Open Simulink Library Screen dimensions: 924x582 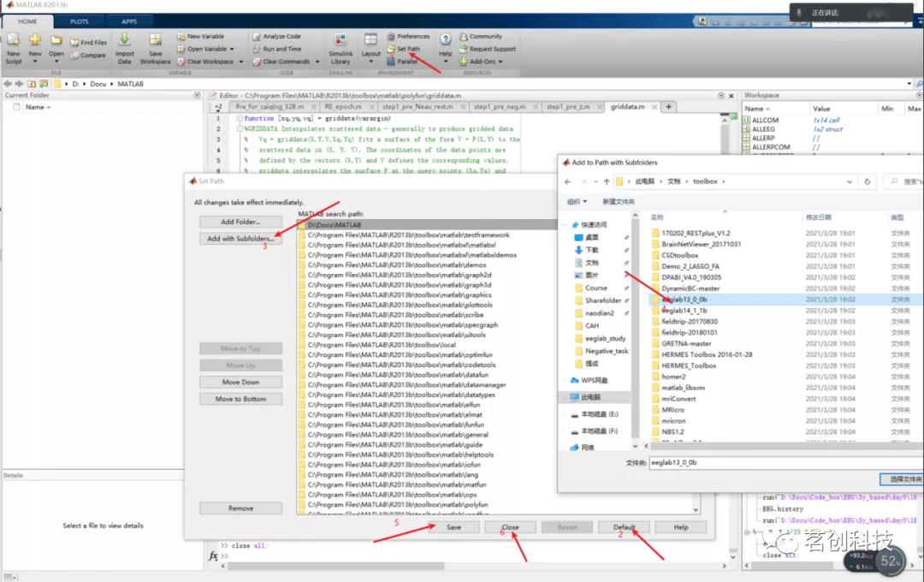pos(341,49)
